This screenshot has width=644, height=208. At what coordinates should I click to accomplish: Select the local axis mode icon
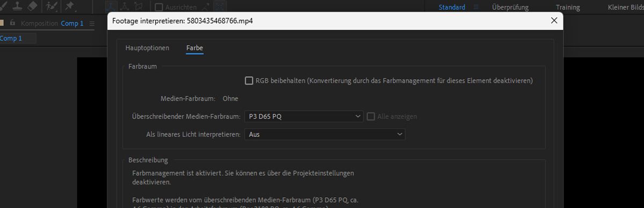[x=112, y=6]
